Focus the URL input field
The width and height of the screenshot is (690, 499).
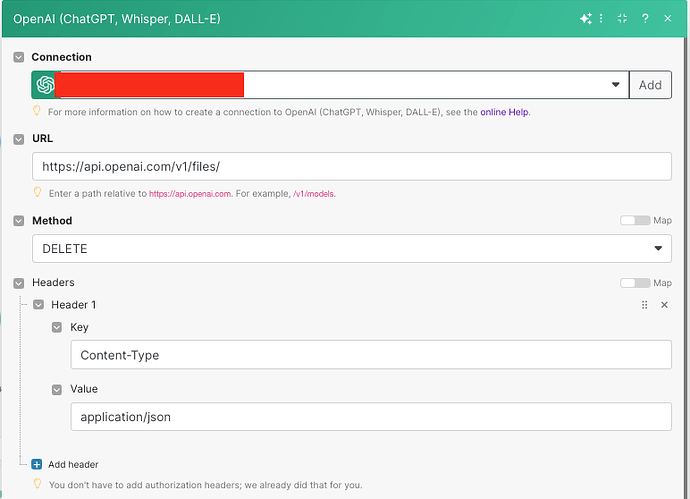click(x=352, y=166)
